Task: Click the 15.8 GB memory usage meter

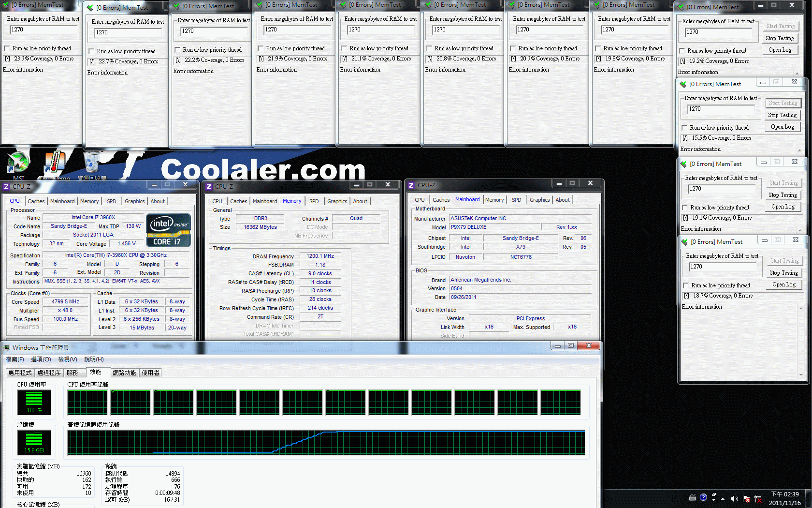Action: (34, 443)
